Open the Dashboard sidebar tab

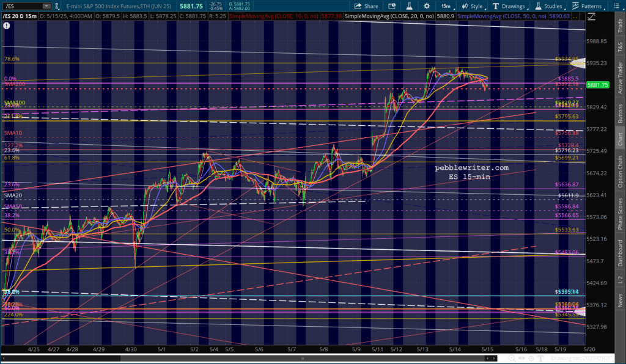click(620, 253)
